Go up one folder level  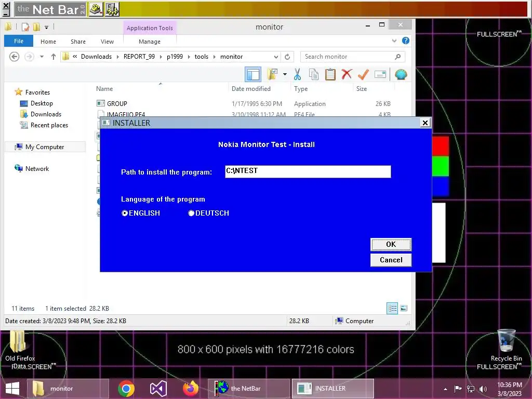(54, 57)
